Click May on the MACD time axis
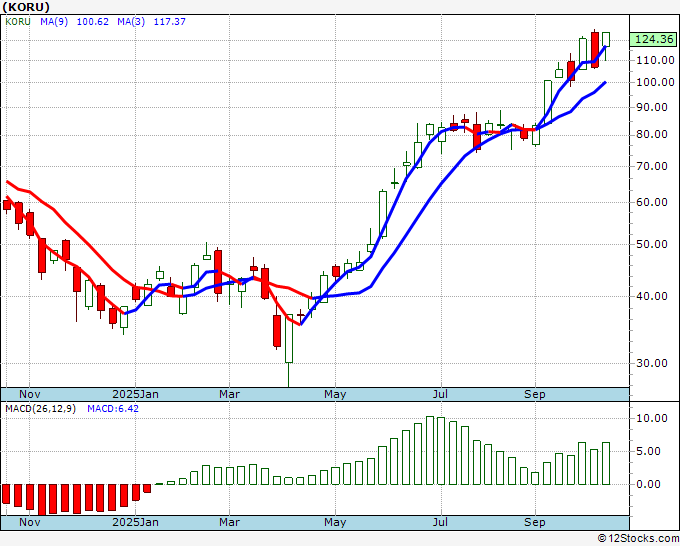 pos(335,522)
